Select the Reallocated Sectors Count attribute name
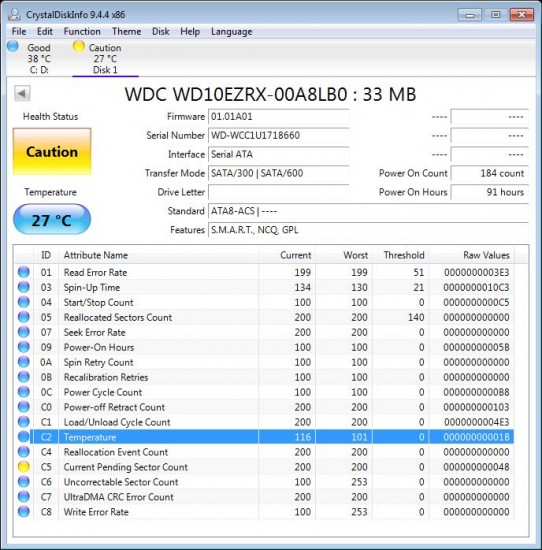Screen dimensions: 542x550 118,317
